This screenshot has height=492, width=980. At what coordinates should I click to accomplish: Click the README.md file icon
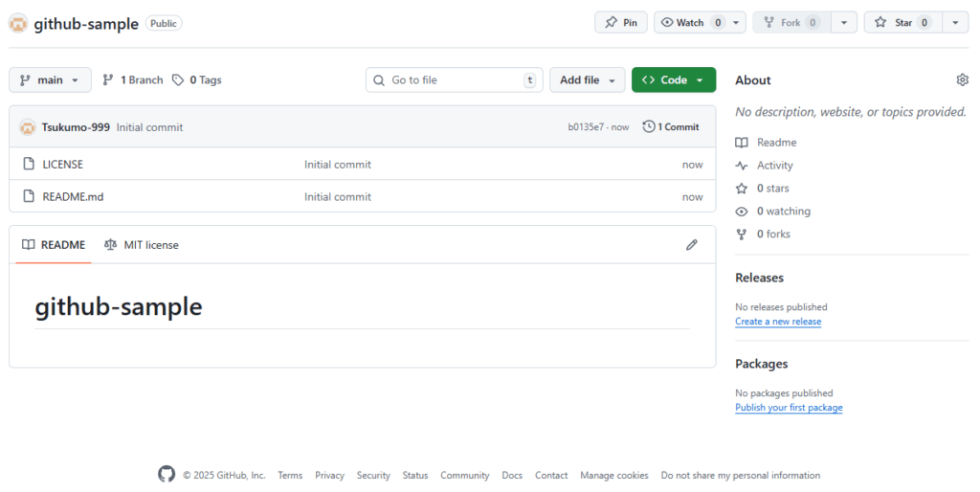(x=29, y=197)
